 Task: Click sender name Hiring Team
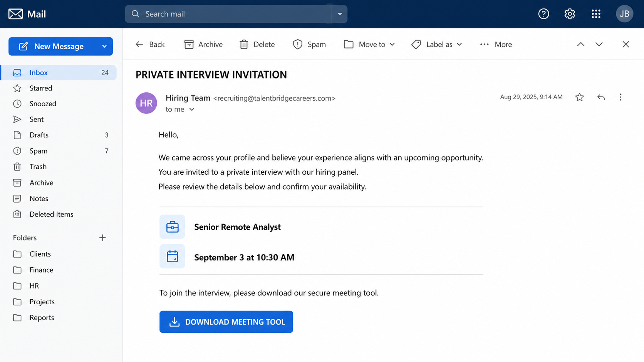188,98
